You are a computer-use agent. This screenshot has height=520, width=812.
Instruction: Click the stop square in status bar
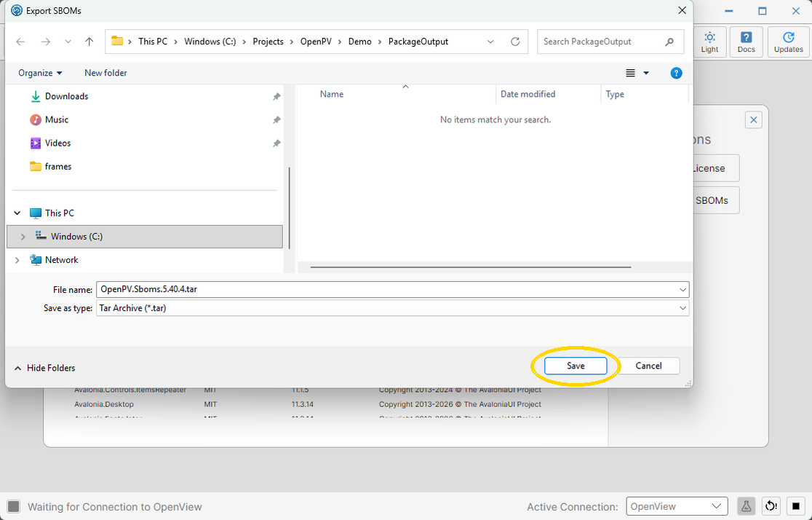(x=796, y=506)
